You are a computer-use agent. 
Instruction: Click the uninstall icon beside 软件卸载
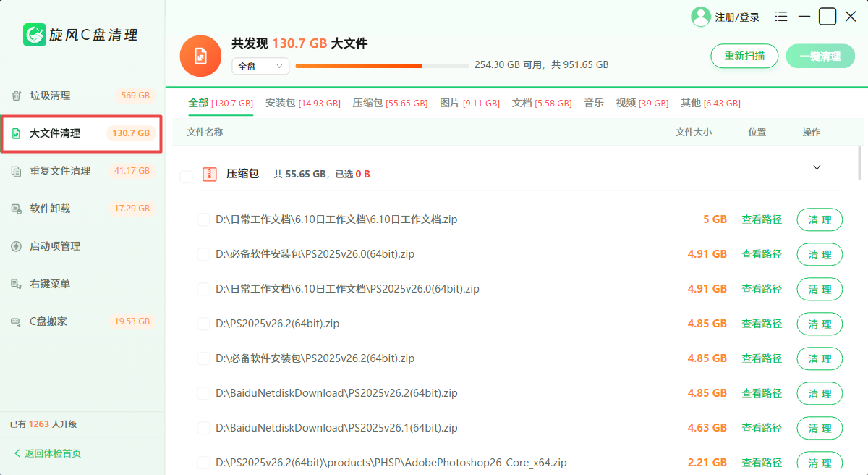pyautogui.click(x=16, y=209)
